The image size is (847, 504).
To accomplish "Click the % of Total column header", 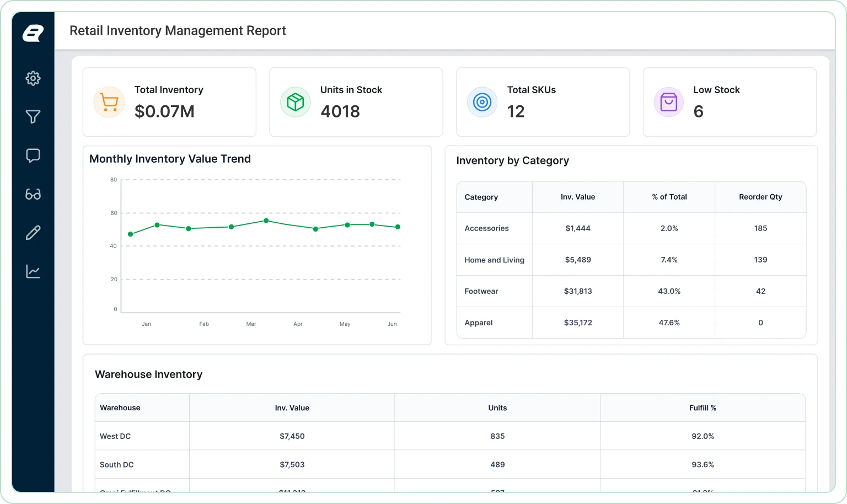I will coord(669,197).
